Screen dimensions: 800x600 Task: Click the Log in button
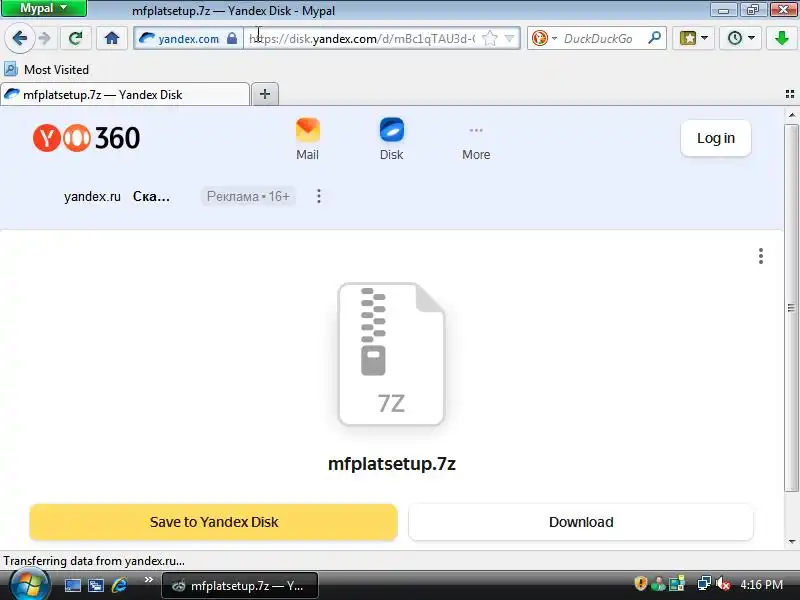click(x=716, y=138)
